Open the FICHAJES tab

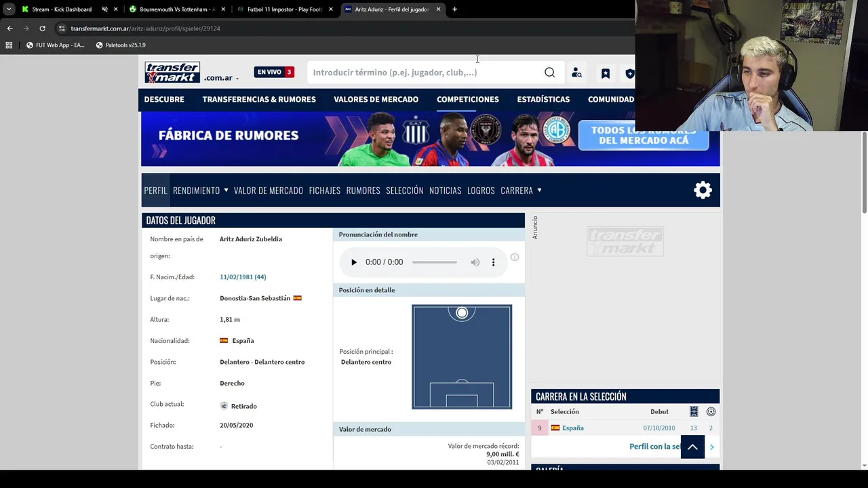[x=325, y=190]
